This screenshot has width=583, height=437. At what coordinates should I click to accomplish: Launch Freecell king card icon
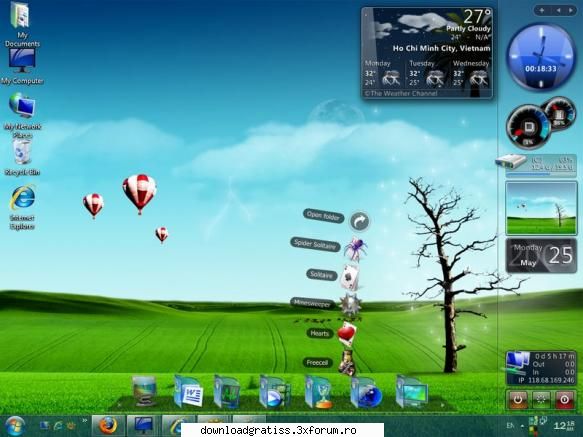tap(347, 362)
